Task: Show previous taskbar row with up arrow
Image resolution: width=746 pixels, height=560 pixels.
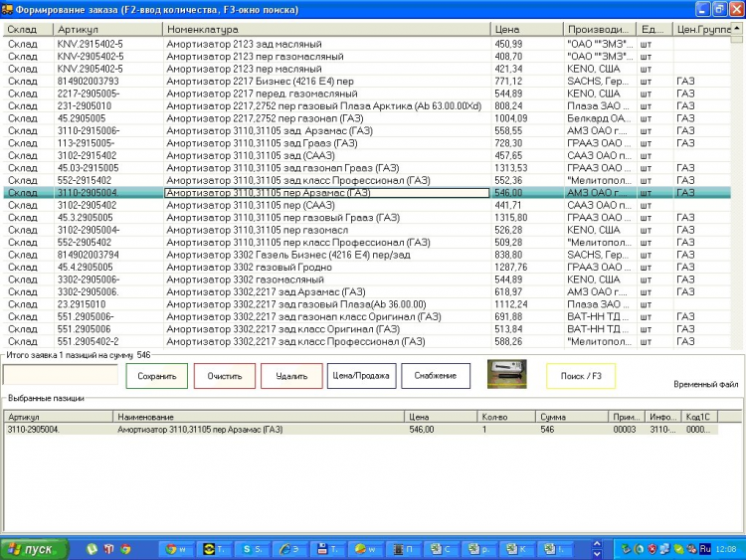Action: click(597, 544)
